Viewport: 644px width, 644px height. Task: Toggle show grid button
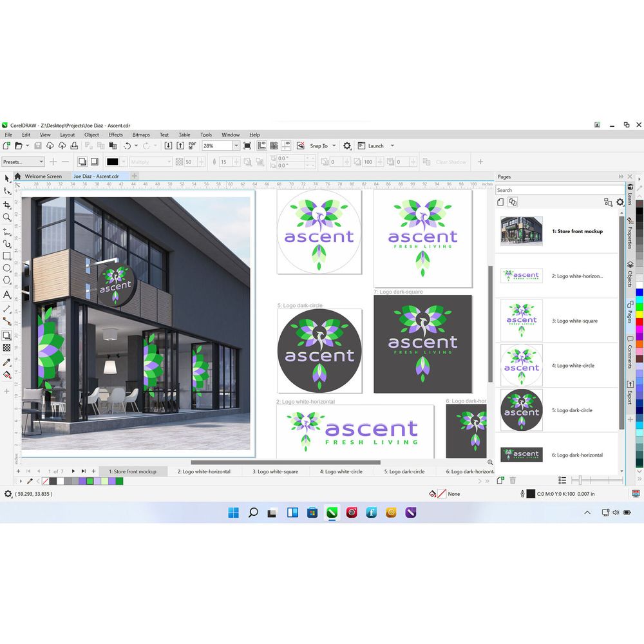274,146
